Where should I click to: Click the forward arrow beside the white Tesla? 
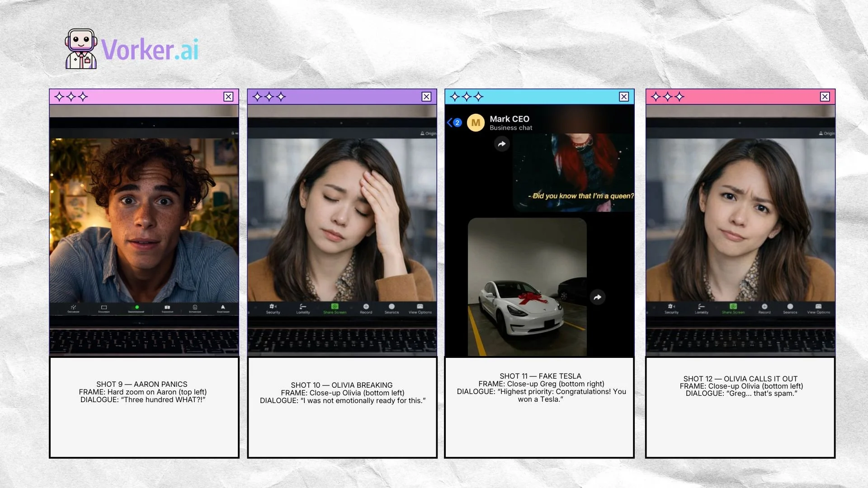(x=598, y=297)
